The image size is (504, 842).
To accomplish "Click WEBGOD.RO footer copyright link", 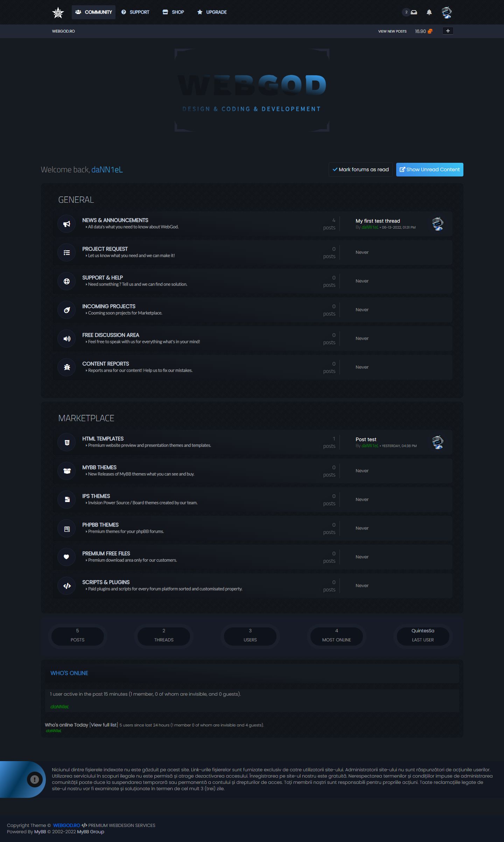I will [66, 825].
